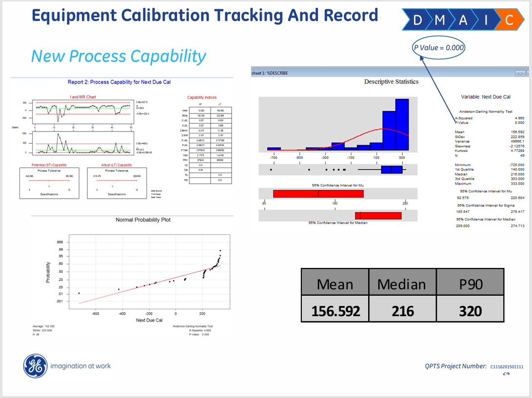Click the project number 'C1116201501111'
532x398 pixels.
point(507,367)
